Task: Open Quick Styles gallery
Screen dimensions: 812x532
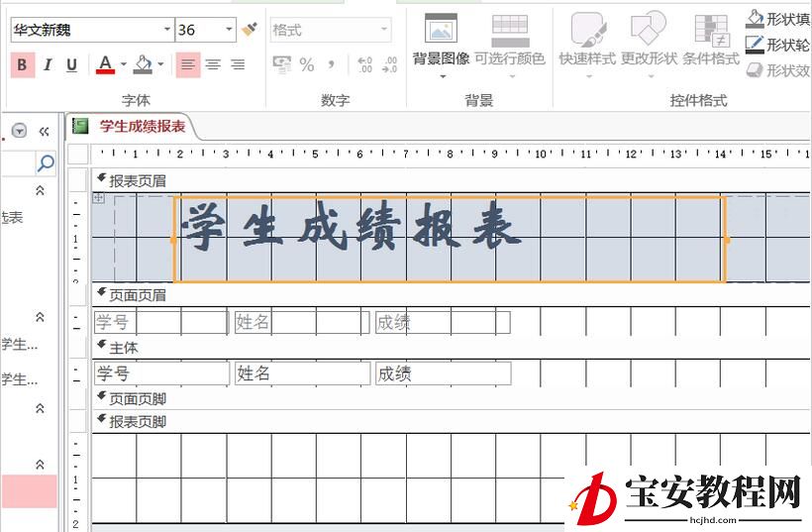Action: [588, 46]
